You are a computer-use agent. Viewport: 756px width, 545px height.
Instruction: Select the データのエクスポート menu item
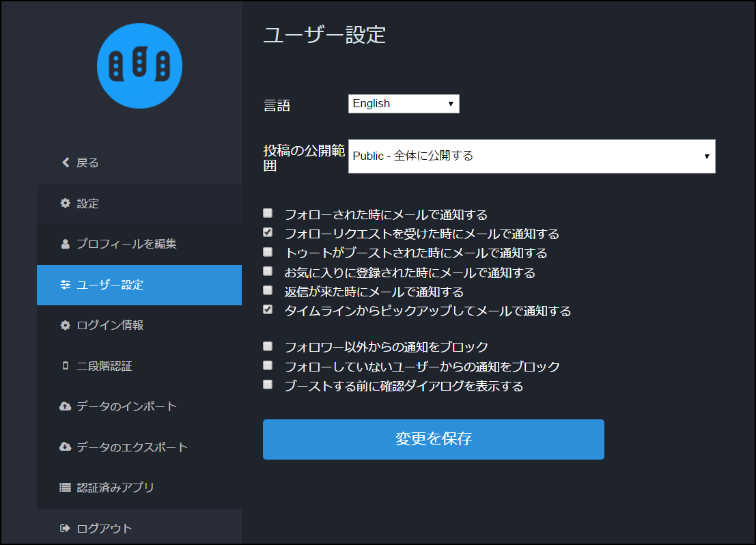[x=132, y=447]
